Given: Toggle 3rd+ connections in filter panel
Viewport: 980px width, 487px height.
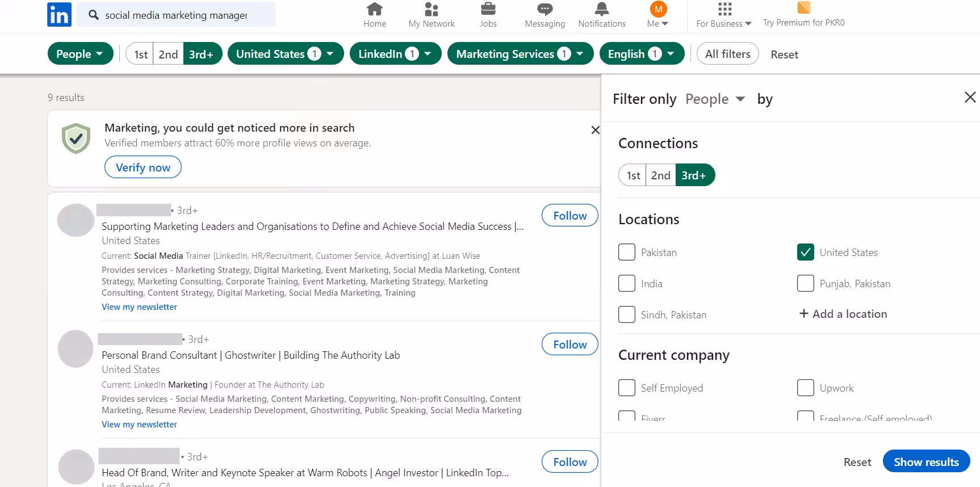Looking at the screenshot, I should tap(694, 175).
